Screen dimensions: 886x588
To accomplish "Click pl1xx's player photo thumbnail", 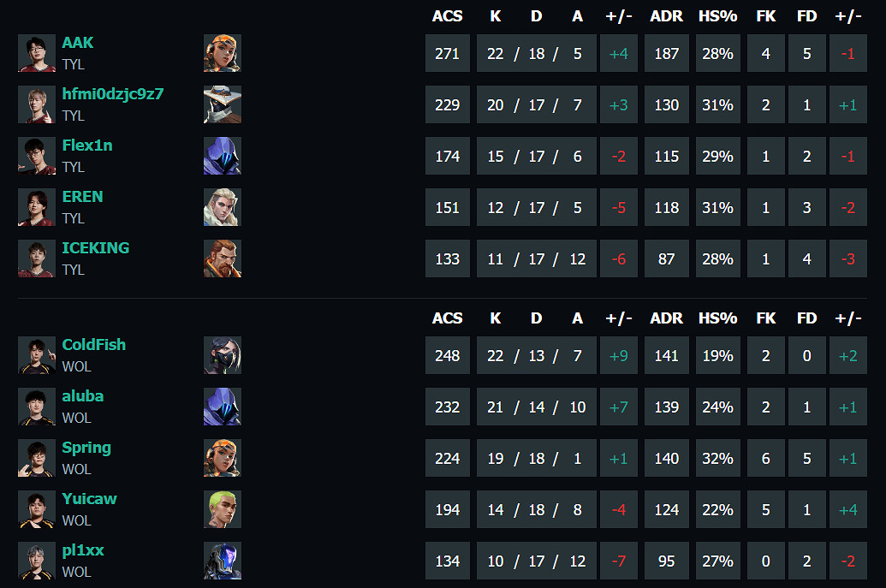I will pyautogui.click(x=37, y=561).
